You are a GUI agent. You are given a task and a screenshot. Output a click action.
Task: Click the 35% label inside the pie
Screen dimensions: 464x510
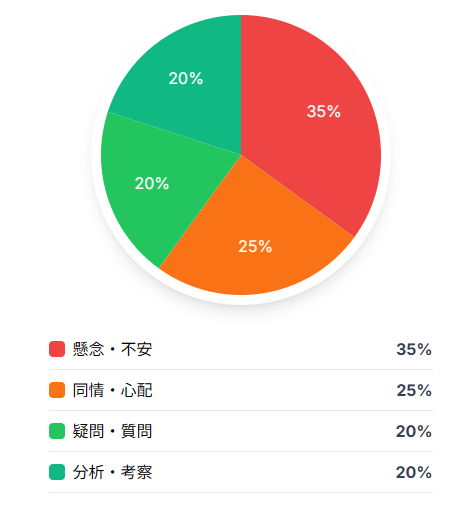pyautogui.click(x=324, y=111)
